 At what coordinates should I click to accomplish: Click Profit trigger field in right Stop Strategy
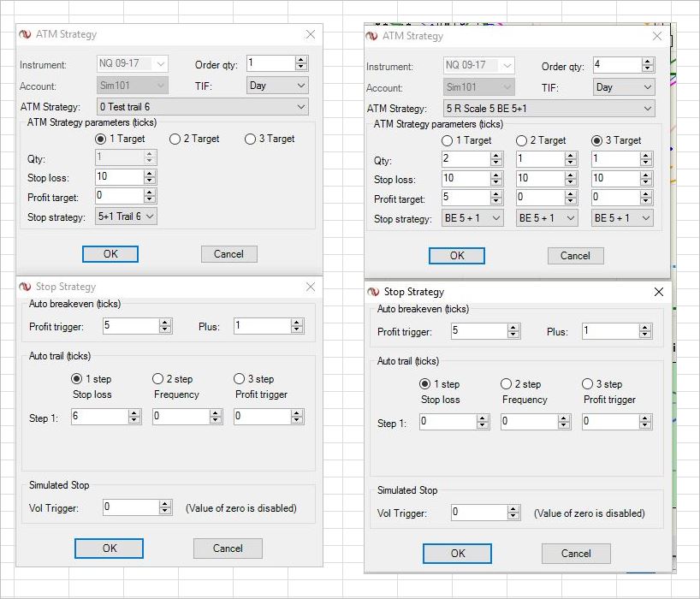tap(479, 331)
